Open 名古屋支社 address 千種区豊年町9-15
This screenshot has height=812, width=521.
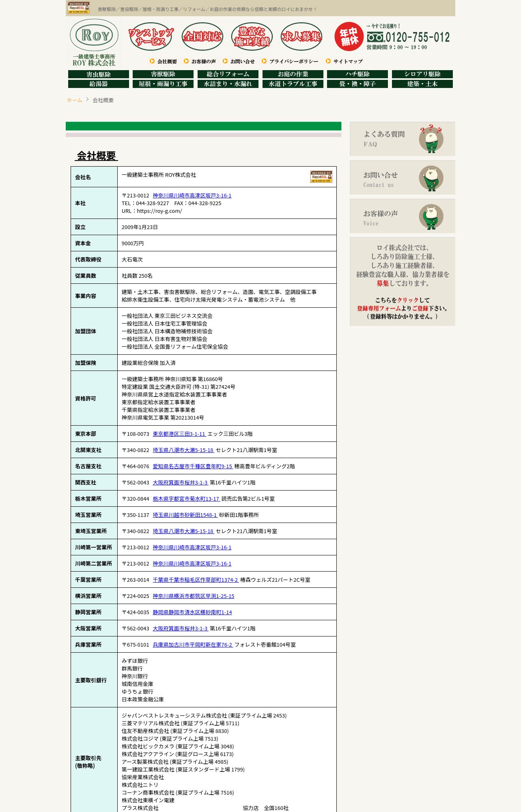click(x=192, y=466)
